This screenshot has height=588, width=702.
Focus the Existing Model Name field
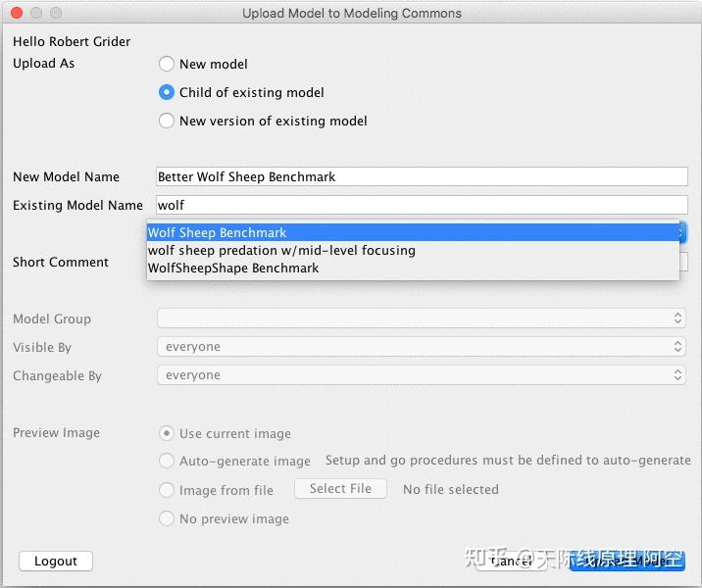tap(422, 206)
